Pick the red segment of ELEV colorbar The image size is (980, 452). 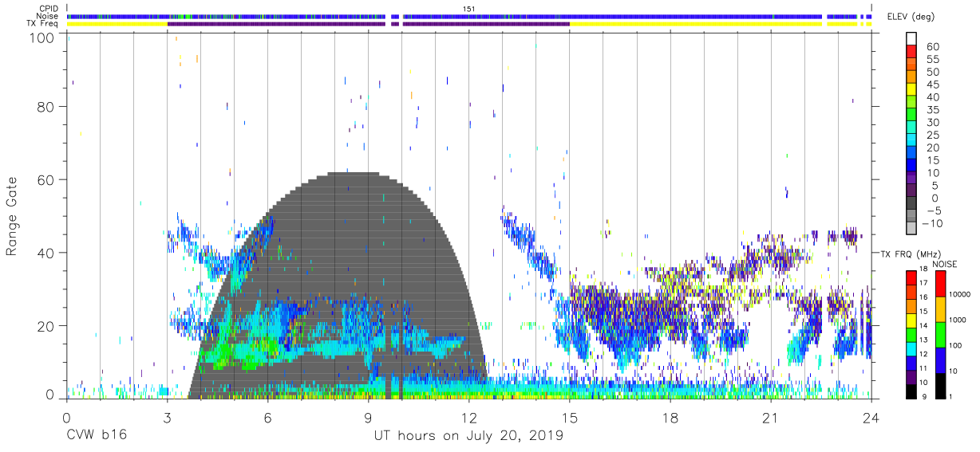click(x=912, y=51)
